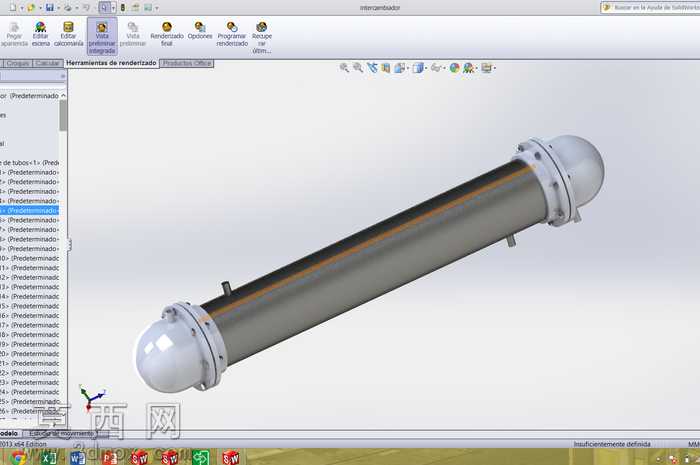Open Chrome from the taskbar

click(x=18, y=457)
